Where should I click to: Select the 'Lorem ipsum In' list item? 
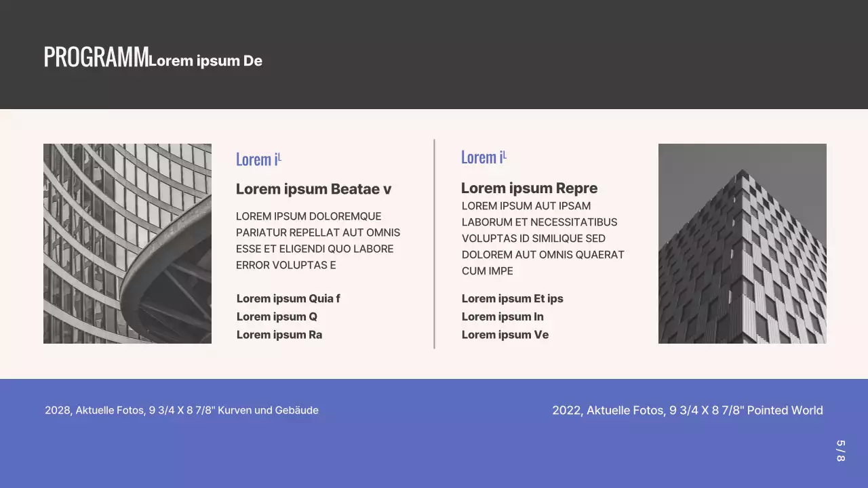point(502,317)
